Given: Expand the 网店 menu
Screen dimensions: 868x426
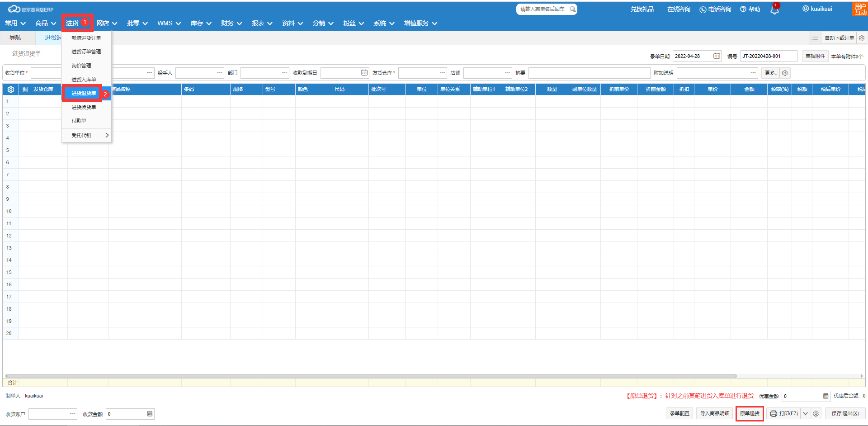Looking at the screenshot, I should (x=107, y=23).
